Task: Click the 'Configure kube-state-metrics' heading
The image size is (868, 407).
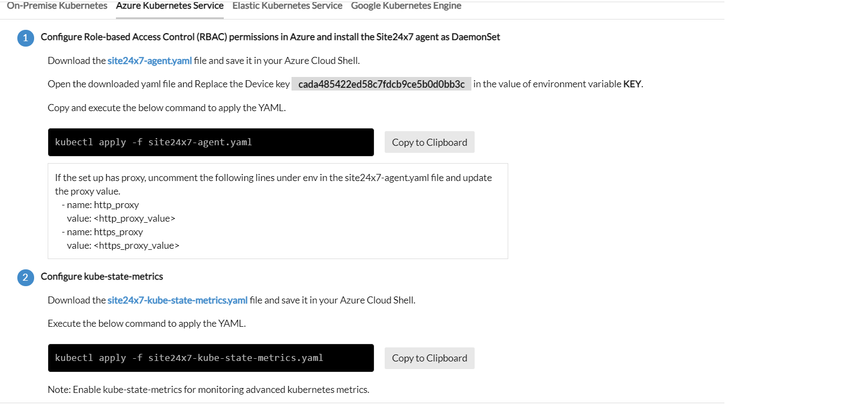Action: (x=102, y=276)
